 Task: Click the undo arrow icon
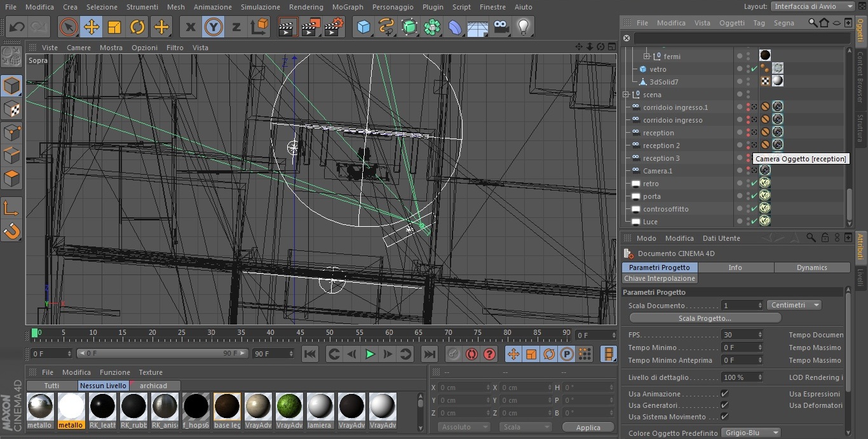coord(17,27)
